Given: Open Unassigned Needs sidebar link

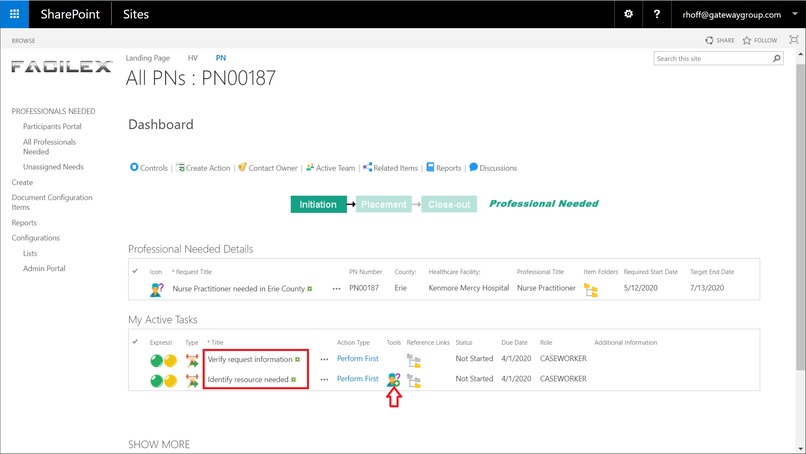Looking at the screenshot, I should (x=53, y=167).
